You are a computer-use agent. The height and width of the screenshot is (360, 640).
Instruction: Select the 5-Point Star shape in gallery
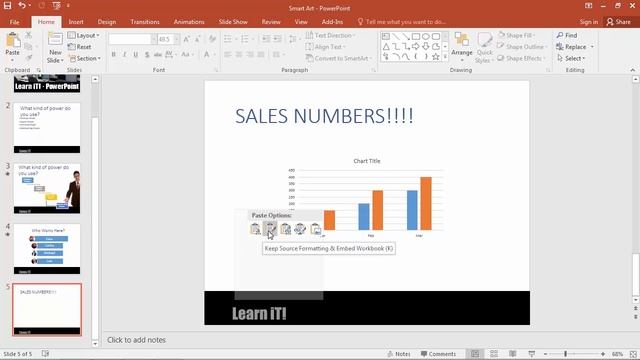pyautogui.click(x=436, y=57)
